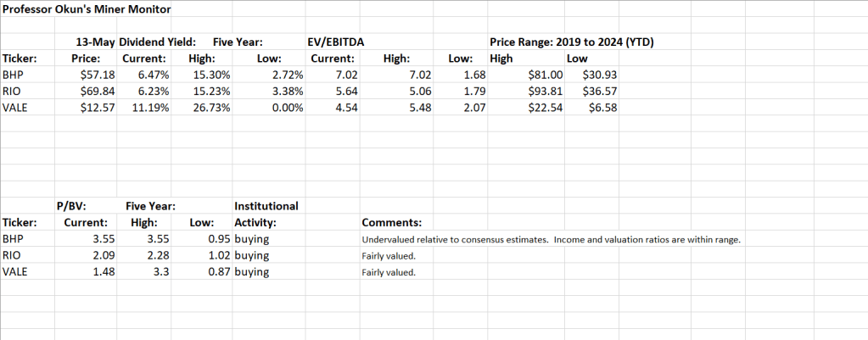Image resolution: width=868 pixels, height=340 pixels.
Task: Click BHP's five-year high yield 15.30%
Action: [x=202, y=75]
